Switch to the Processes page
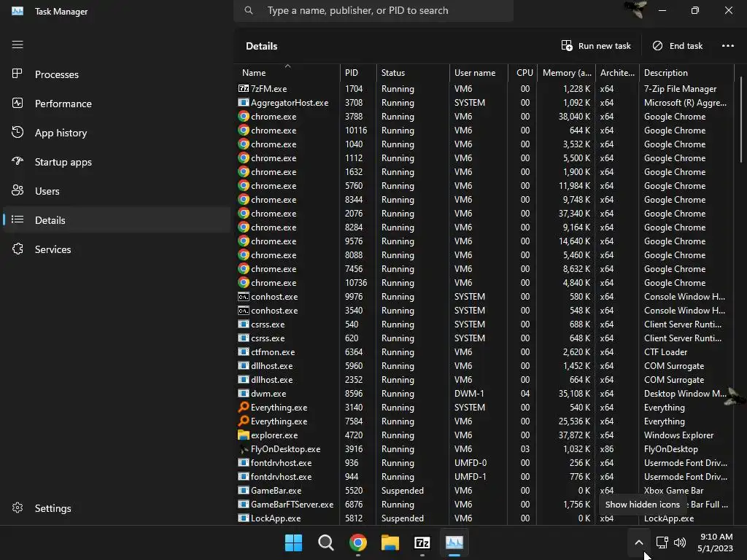 [117, 74]
